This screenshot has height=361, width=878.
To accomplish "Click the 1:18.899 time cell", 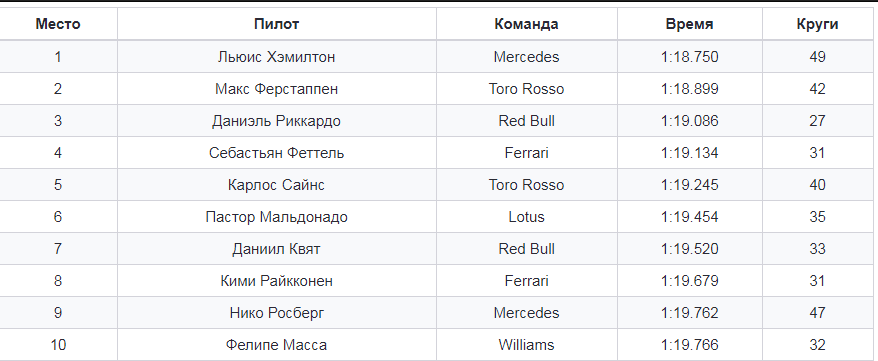I will tap(689, 89).
